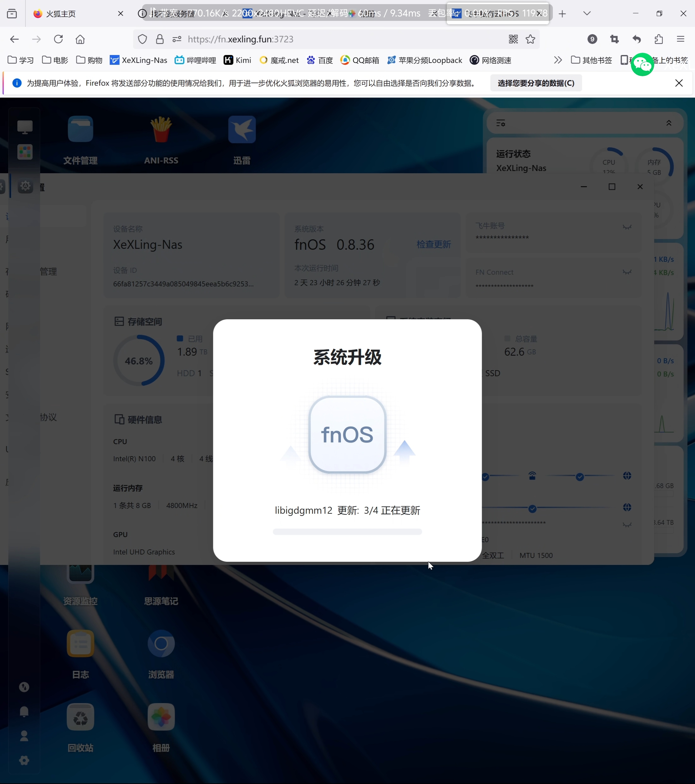Viewport: 695px width, 784px height.
Task: Close the 火狐主页 tab
Action: (x=121, y=14)
